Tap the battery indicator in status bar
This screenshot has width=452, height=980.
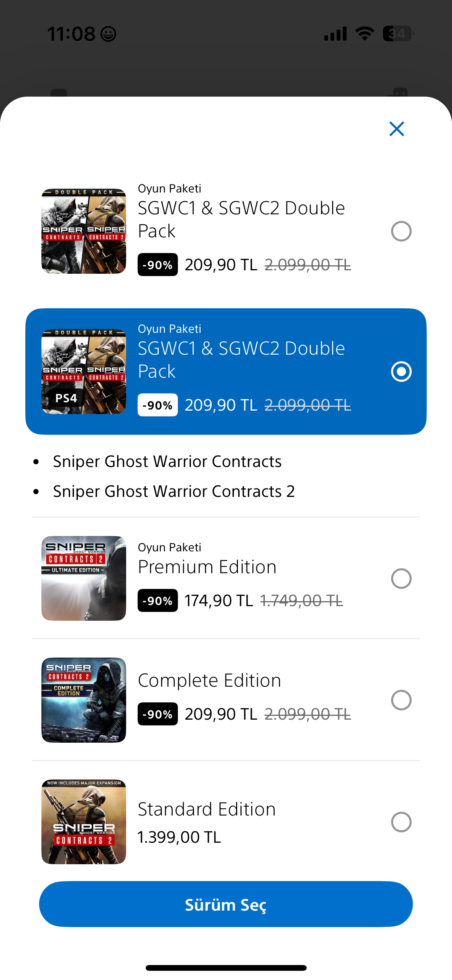(398, 34)
